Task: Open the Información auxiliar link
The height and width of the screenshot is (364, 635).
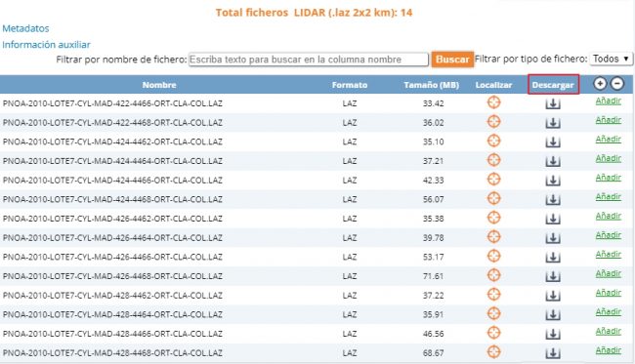Action: pos(46,45)
